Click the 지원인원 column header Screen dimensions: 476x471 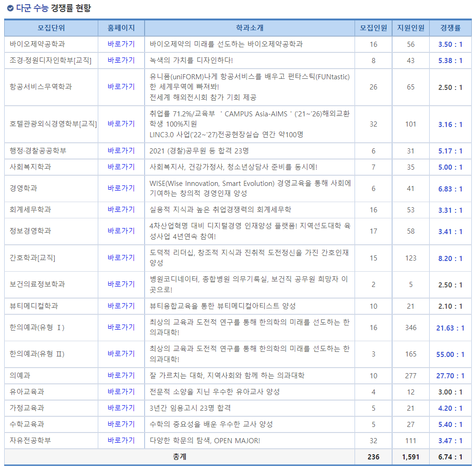pyautogui.click(x=410, y=28)
